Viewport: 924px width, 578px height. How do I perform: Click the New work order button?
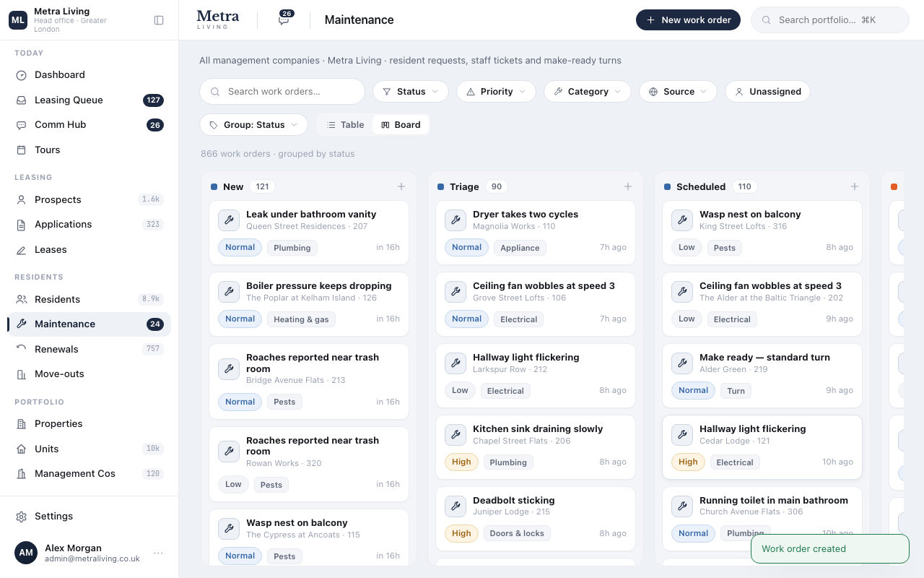[688, 20]
